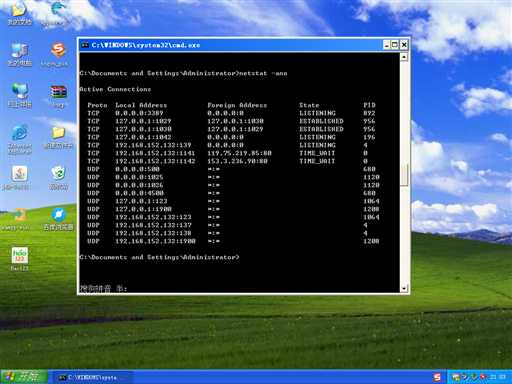Image resolution: width=512 pixels, height=384 pixels.
Task: Click UDP local address 127.0.0.1:1900
Action: tap(143, 209)
